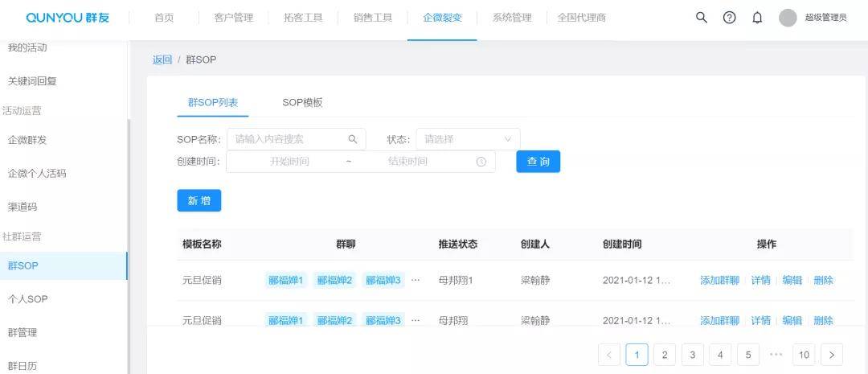
Task: Open the 全国代理商 top menu
Action: click(x=582, y=18)
